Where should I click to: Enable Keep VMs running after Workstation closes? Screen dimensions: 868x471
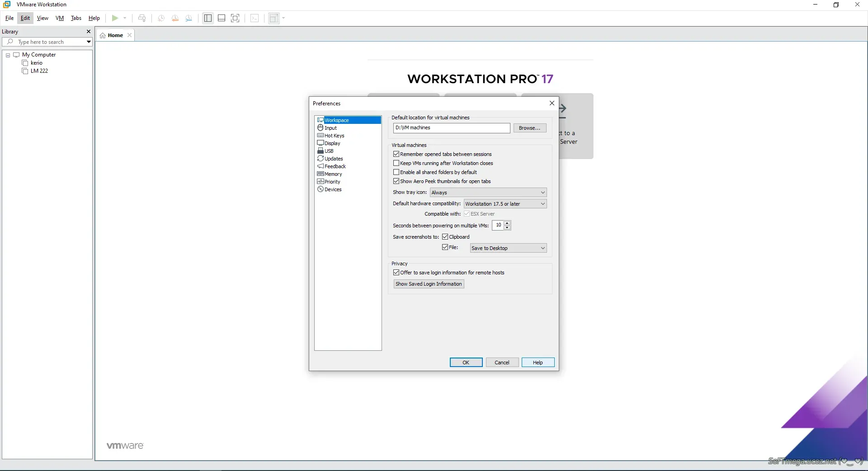click(396, 163)
